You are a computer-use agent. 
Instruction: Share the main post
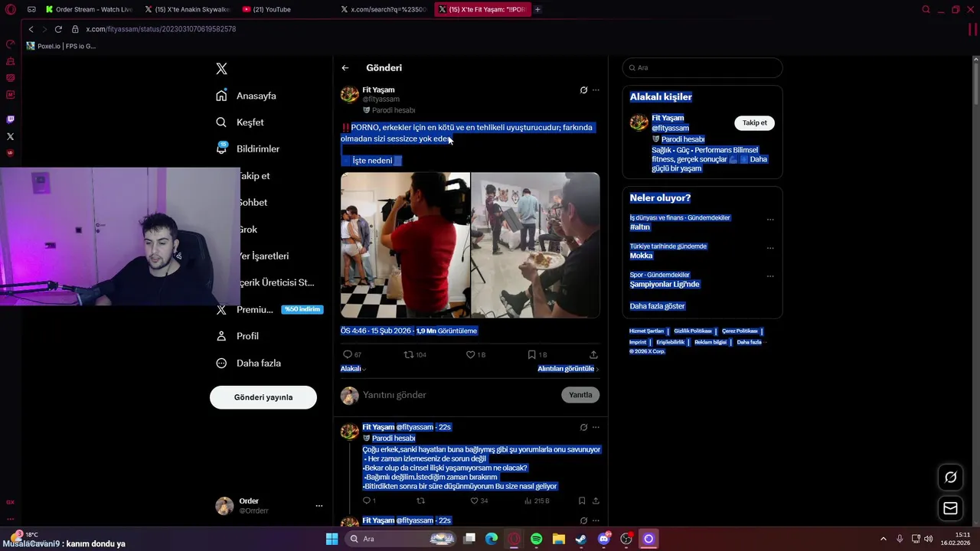pyautogui.click(x=593, y=354)
